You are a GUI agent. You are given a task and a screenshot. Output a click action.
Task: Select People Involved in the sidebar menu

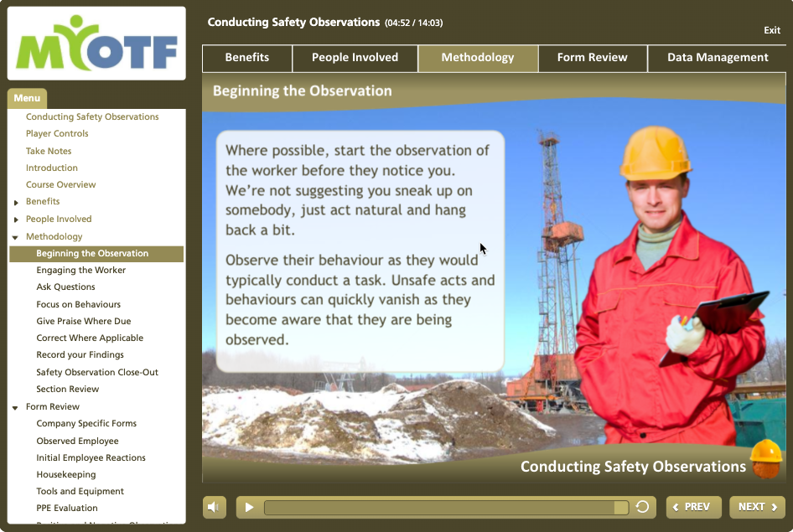tap(59, 220)
